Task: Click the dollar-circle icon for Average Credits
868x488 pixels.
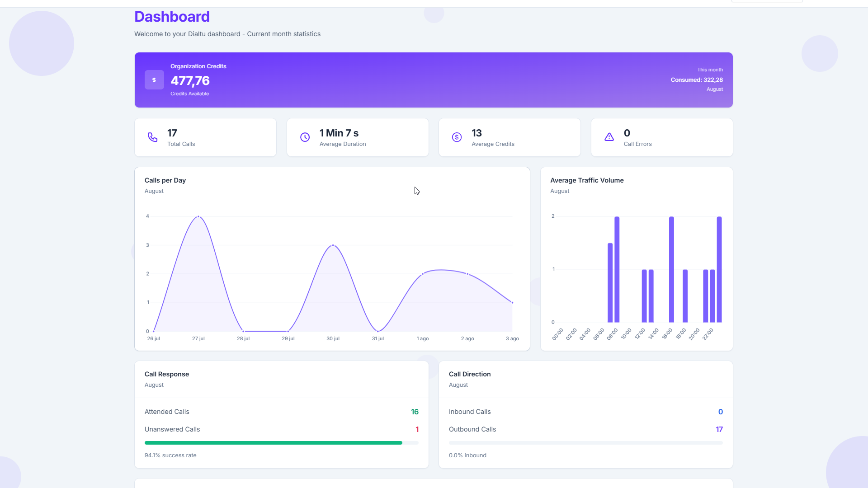Action: [457, 137]
